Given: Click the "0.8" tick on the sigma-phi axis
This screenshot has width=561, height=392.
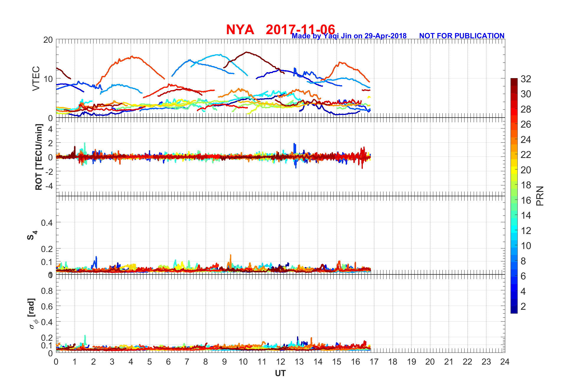Looking at the screenshot, I should [47, 291].
